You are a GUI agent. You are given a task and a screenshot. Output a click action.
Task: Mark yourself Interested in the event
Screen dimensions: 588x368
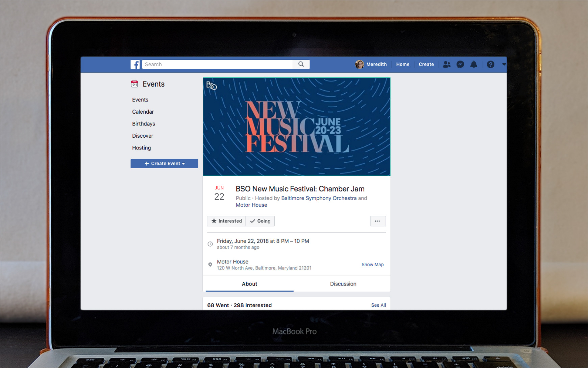tap(226, 221)
